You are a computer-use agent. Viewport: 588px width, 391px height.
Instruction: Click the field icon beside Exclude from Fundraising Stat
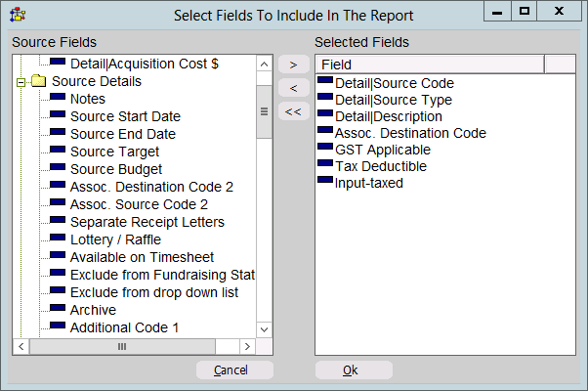tap(58, 273)
